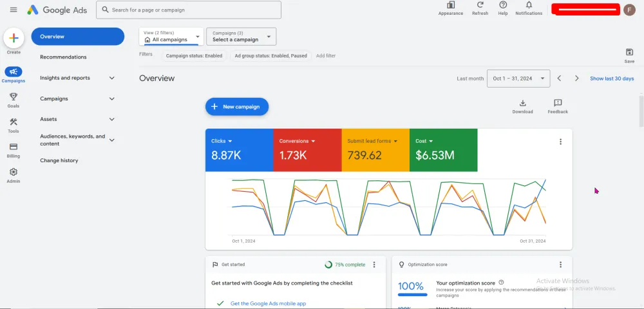Click the Create plus button
644x309 pixels.
(14, 38)
